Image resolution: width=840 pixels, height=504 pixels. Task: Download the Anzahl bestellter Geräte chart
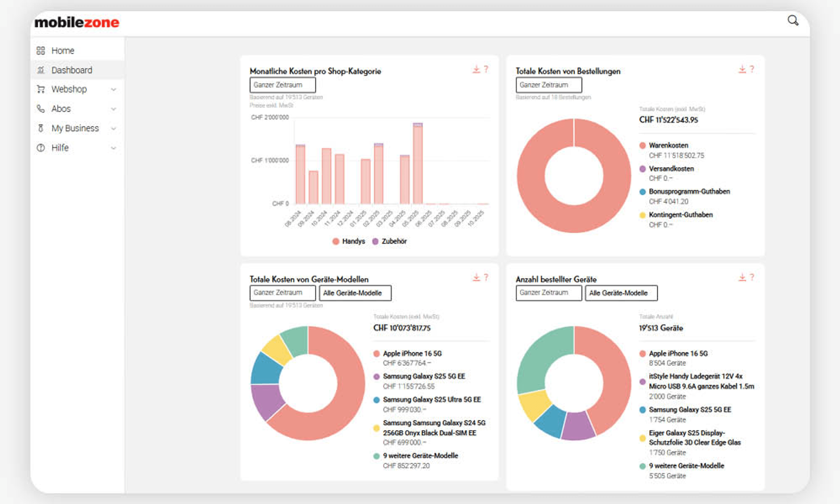pyautogui.click(x=742, y=277)
